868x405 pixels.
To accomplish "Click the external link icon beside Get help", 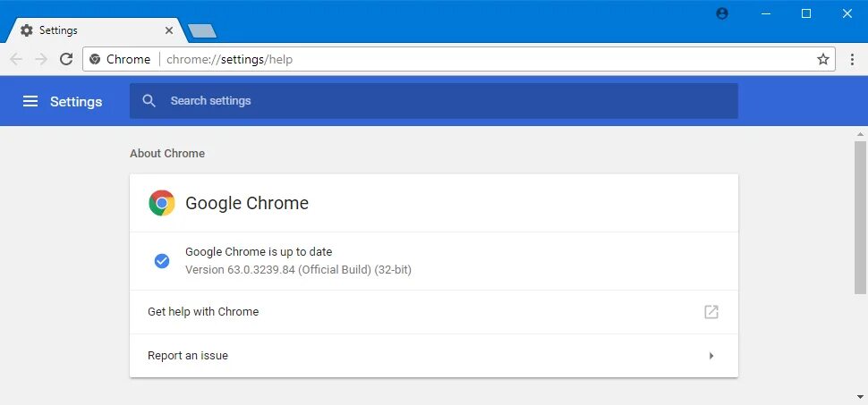I will pyautogui.click(x=711, y=311).
